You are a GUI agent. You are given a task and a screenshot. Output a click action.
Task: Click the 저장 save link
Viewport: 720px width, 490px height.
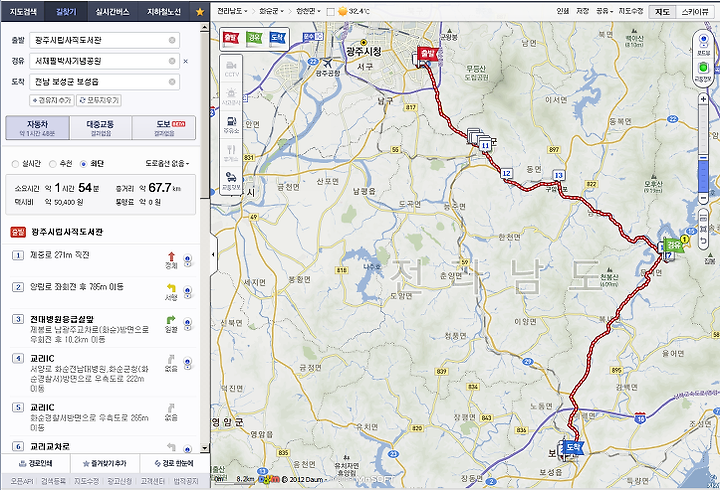point(583,11)
